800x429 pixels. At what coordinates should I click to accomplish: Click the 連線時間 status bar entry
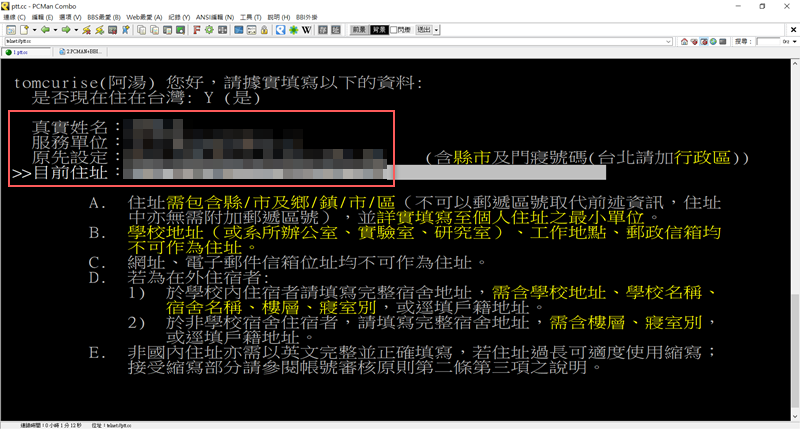tap(51, 425)
